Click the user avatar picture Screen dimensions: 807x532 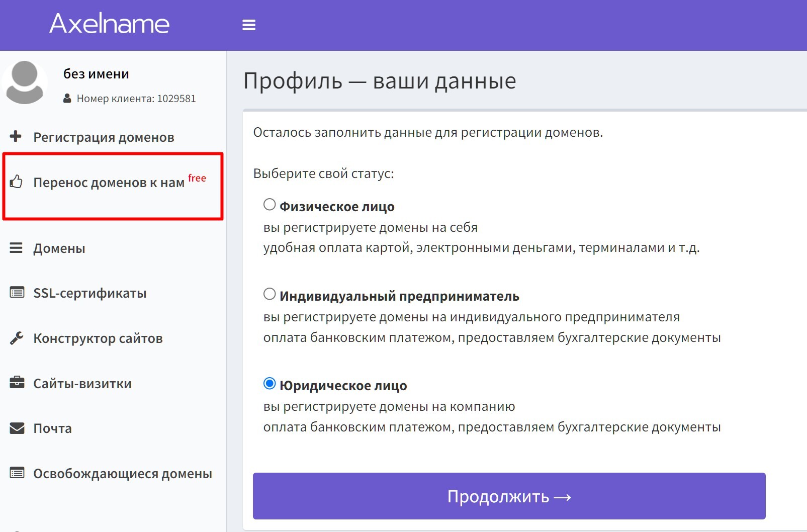point(24,82)
